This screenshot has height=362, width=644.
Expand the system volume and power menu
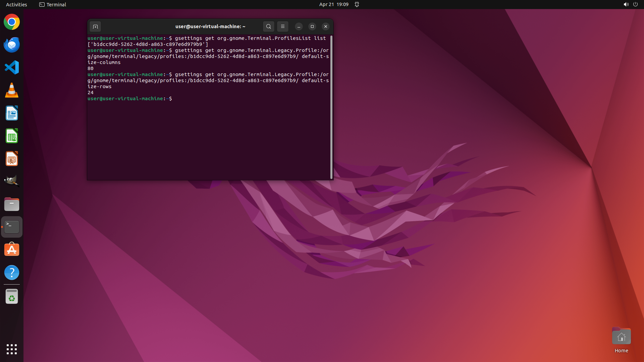(630, 4)
